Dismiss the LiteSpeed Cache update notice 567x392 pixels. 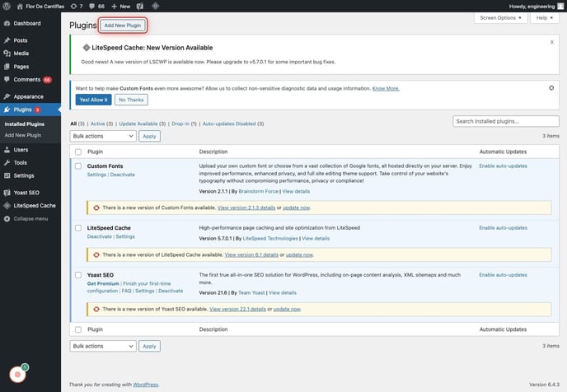click(551, 40)
